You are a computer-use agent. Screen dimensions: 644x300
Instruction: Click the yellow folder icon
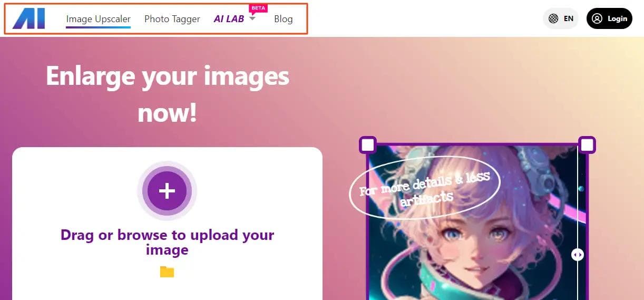click(167, 272)
